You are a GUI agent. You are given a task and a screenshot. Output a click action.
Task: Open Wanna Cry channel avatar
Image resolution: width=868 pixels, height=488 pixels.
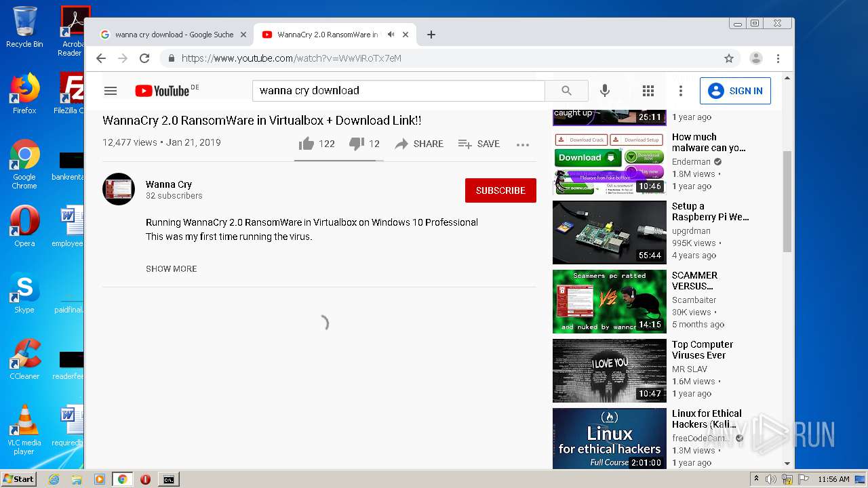click(x=119, y=189)
